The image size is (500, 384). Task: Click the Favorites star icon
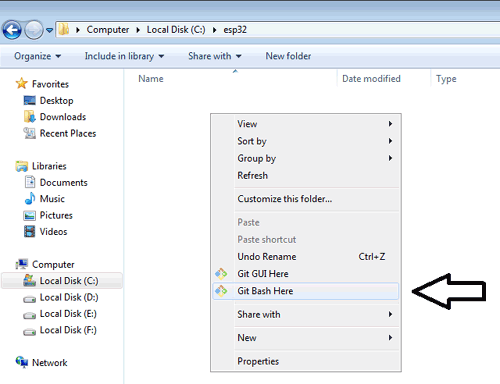tap(21, 83)
